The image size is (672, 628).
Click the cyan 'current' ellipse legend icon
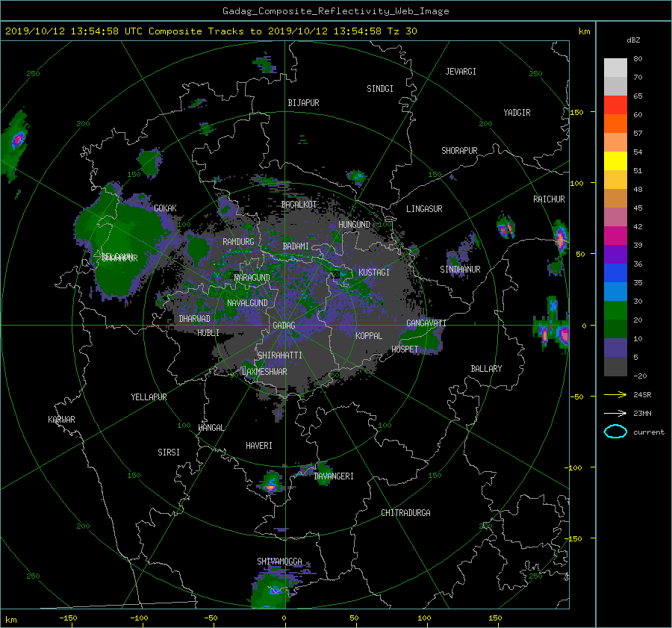coord(615,432)
